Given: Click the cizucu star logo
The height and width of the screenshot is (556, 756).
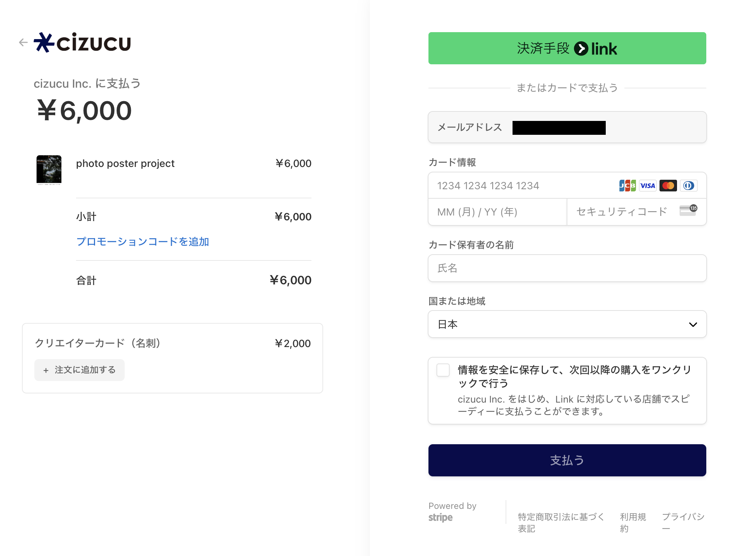Looking at the screenshot, I should pyautogui.click(x=44, y=42).
